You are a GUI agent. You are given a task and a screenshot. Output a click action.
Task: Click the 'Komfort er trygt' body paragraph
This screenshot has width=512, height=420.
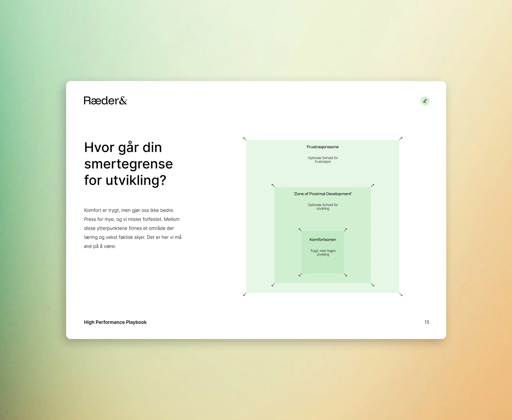[x=133, y=228]
